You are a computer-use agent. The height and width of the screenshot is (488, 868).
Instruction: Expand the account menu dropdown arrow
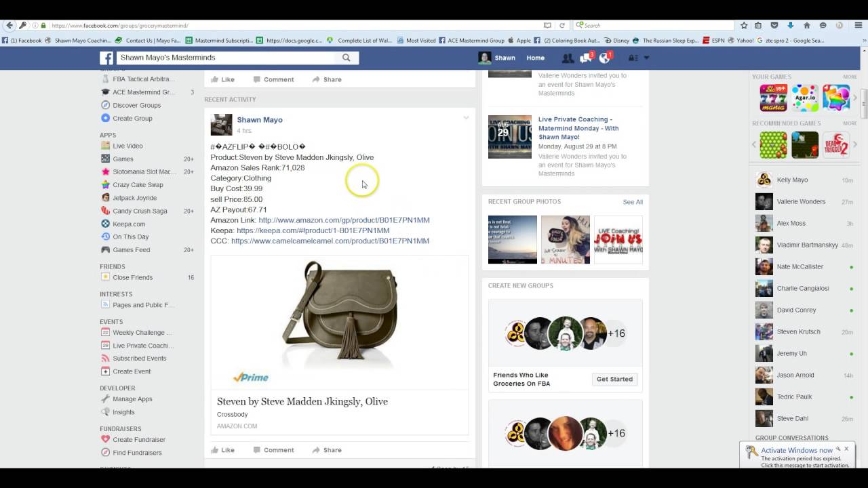point(646,58)
